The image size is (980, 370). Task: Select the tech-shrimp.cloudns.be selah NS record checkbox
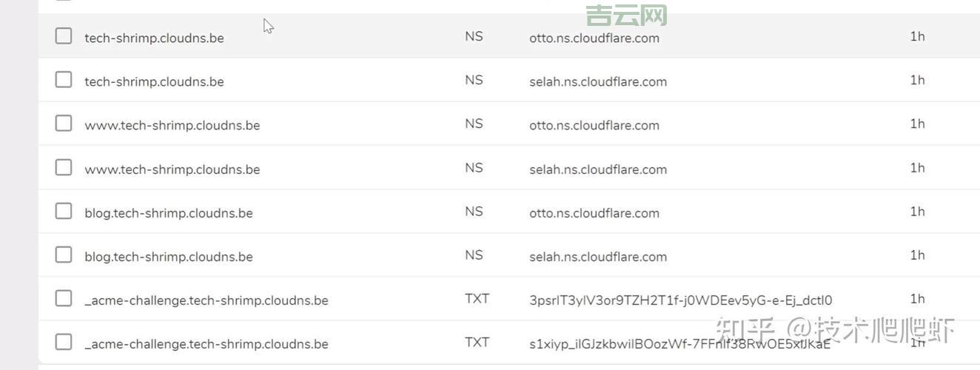[64, 80]
